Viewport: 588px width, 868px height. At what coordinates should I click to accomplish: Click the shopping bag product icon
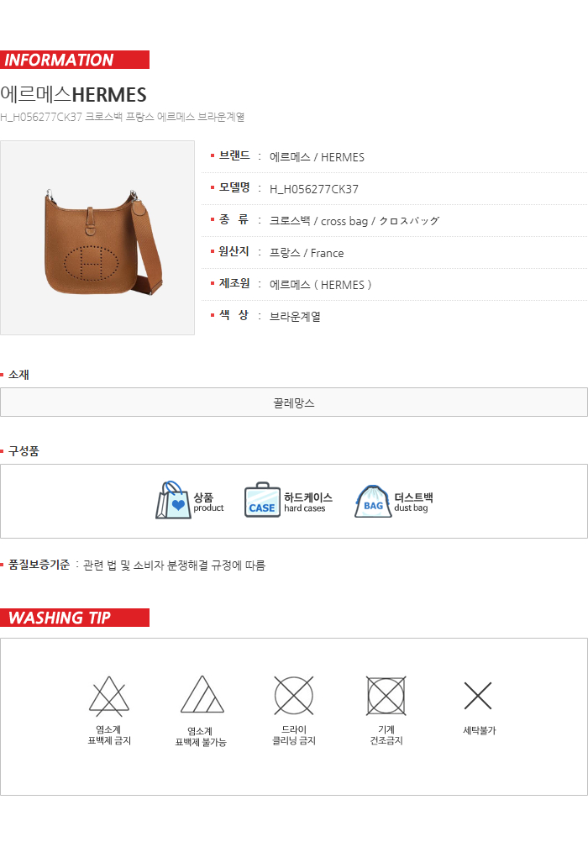point(173,500)
